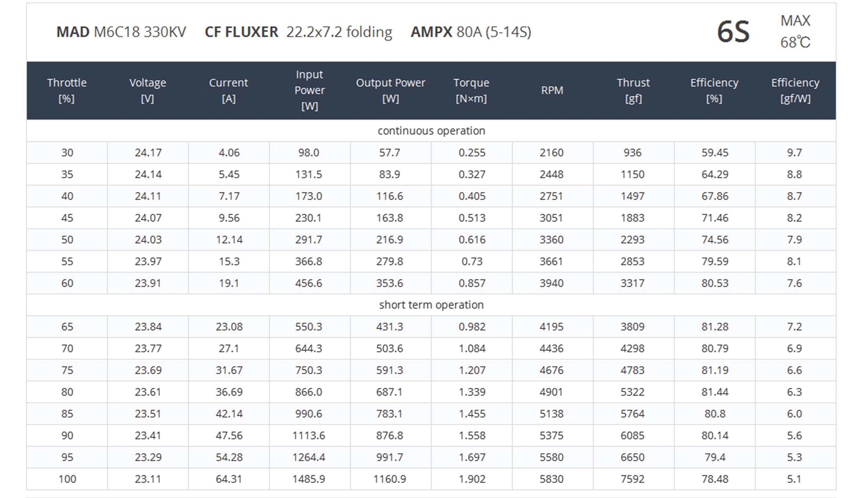Select the MAX 68℃ temperature text
Screen dimensions: 868x498
[795, 32]
